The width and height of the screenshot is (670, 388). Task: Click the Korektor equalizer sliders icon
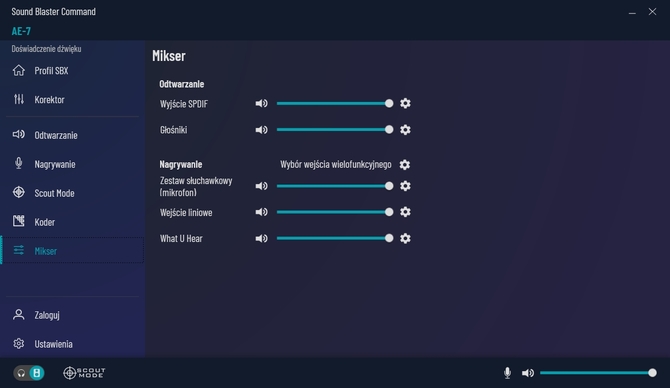(x=19, y=99)
